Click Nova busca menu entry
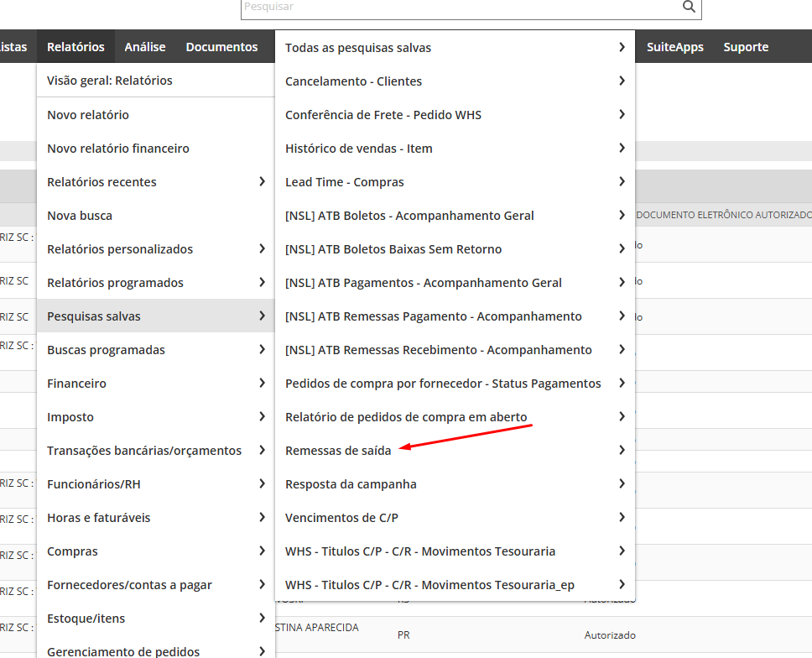Image resolution: width=812 pixels, height=658 pixels. [x=80, y=216]
